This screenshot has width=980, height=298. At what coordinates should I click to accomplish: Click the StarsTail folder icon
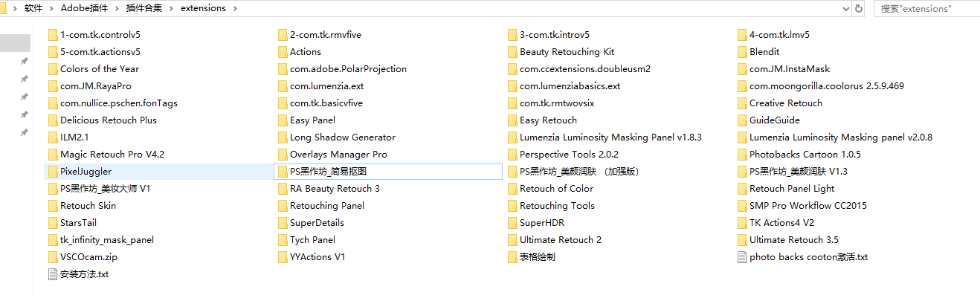(x=53, y=223)
